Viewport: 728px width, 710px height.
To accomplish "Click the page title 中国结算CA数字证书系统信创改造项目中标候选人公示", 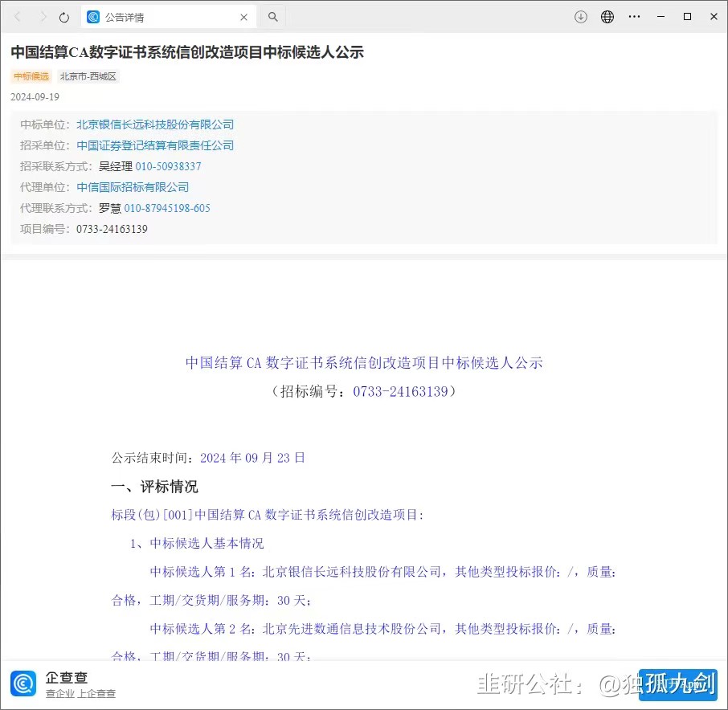I will tap(187, 52).
